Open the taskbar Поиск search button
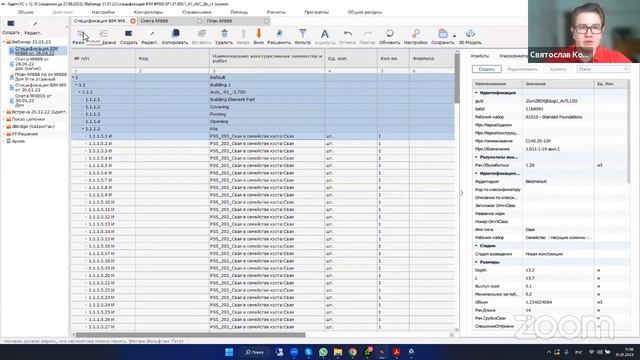Screen dimensions: 640x360 [x=255, y=352]
